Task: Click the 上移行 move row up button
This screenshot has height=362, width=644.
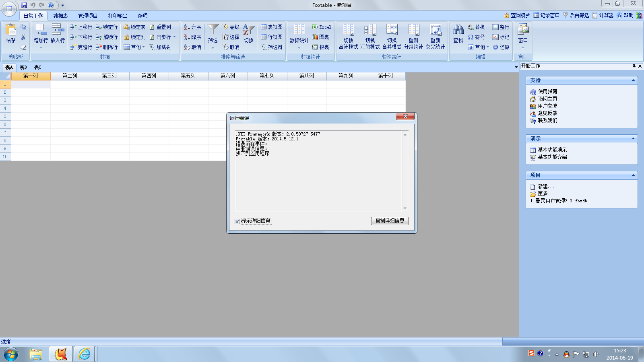Action: pyautogui.click(x=81, y=27)
